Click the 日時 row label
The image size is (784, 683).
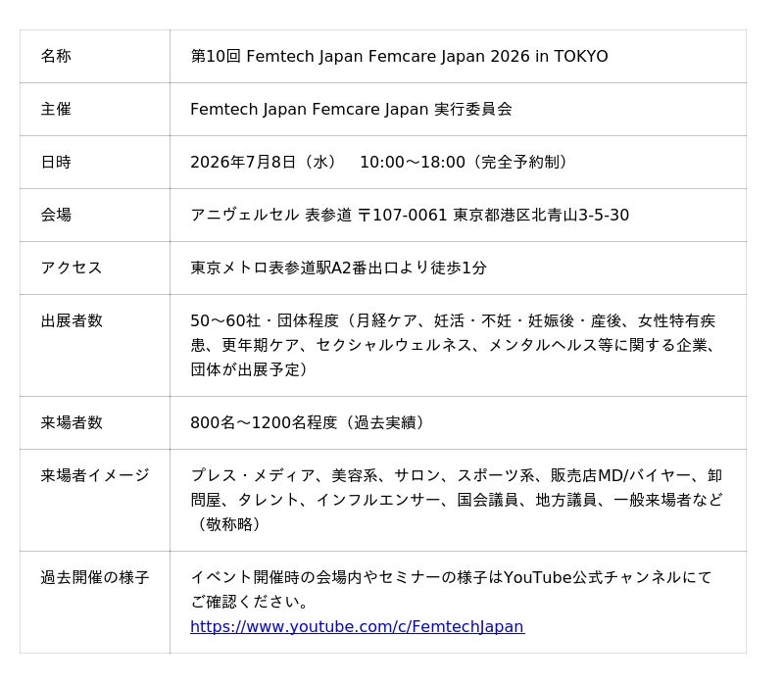[56, 162]
